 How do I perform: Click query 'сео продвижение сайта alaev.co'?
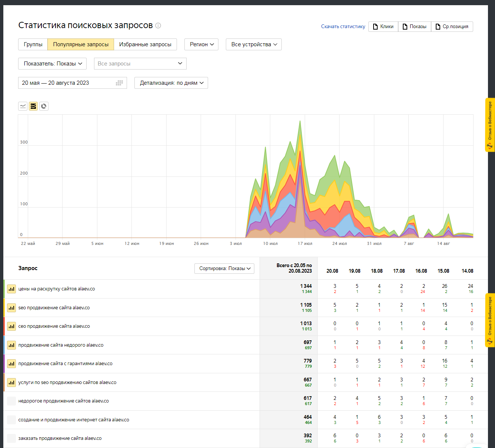[x=54, y=326]
